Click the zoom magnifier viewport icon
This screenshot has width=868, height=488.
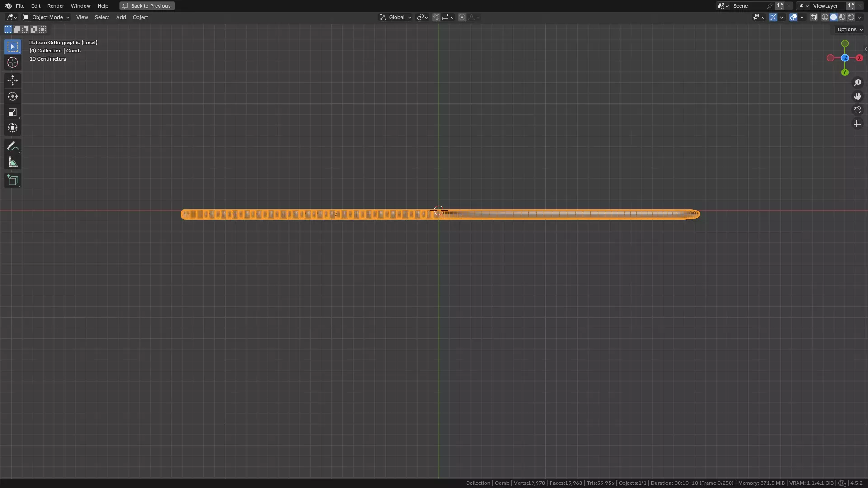point(858,83)
